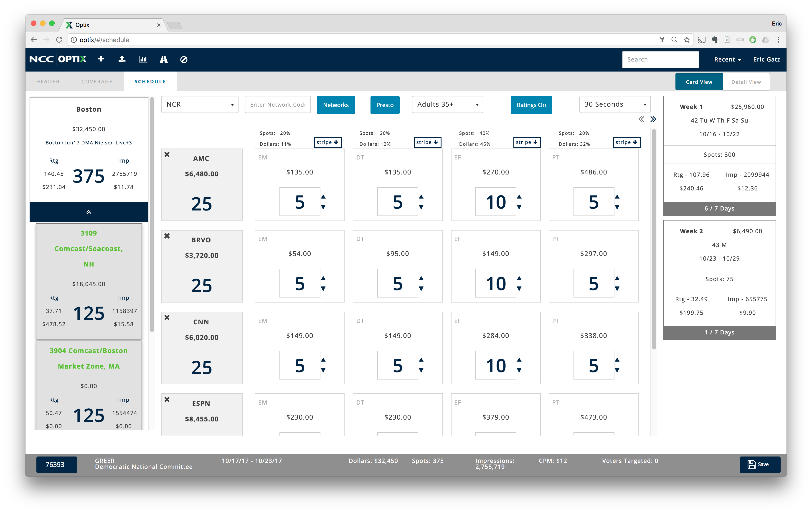Image resolution: width=812 pixels, height=513 pixels.
Task: Open the Adults 35+ demographic dropdown
Action: point(447,105)
